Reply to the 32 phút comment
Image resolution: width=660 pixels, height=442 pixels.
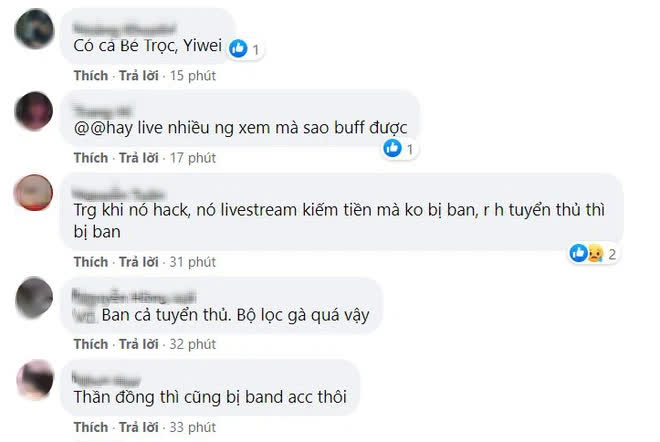(x=138, y=344)
